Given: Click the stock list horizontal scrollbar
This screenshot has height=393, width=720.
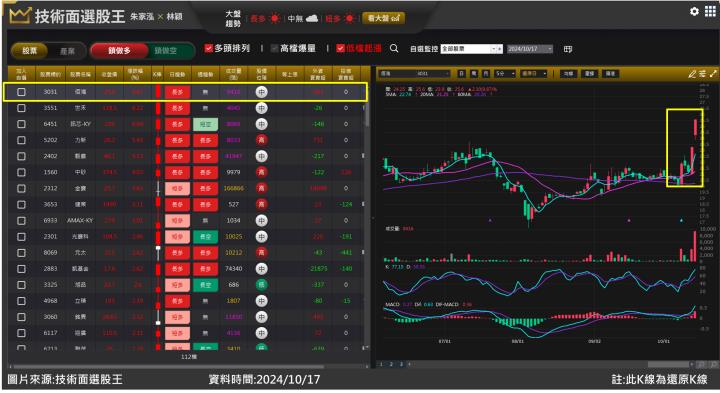Looking at the screenshot, I should point(168,366).
